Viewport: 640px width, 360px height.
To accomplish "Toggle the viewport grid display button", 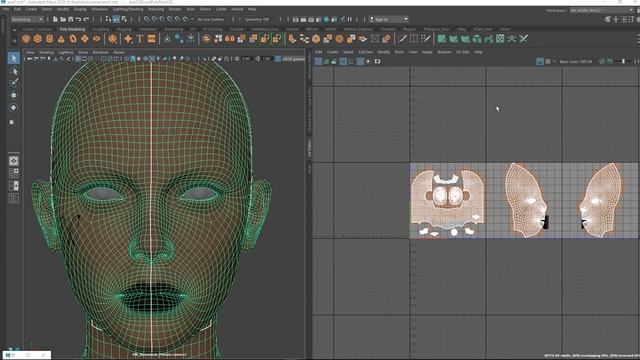I will pos(78,59).
